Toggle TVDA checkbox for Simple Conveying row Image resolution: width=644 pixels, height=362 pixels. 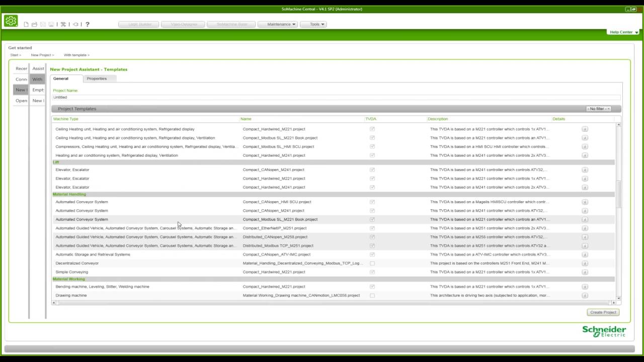click(x=372, y=272)
